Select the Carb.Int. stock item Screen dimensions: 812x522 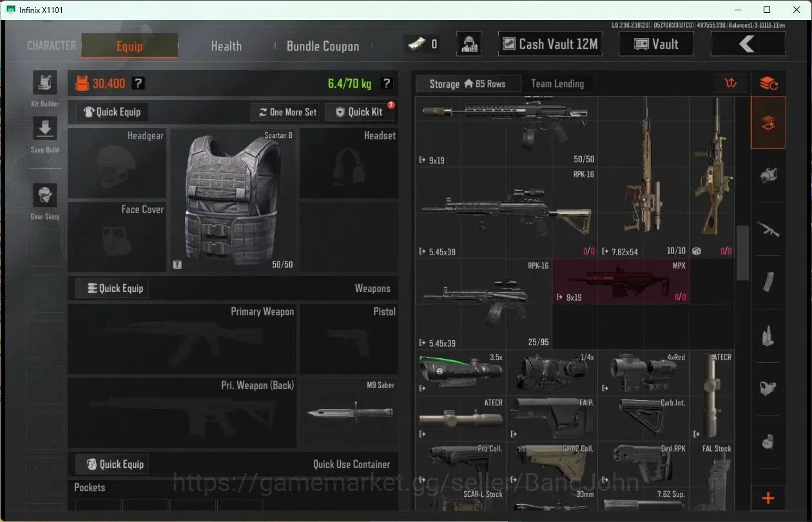[x=643, y=418]
